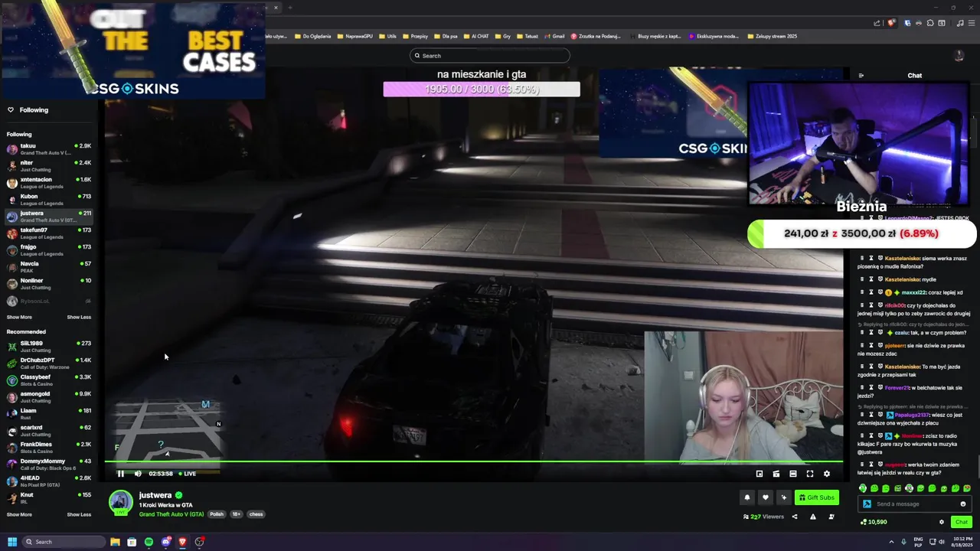The height and width of the screenshot is (551, 980).
Task: Open chat settings gear icon
Action: tap(942, 522)
